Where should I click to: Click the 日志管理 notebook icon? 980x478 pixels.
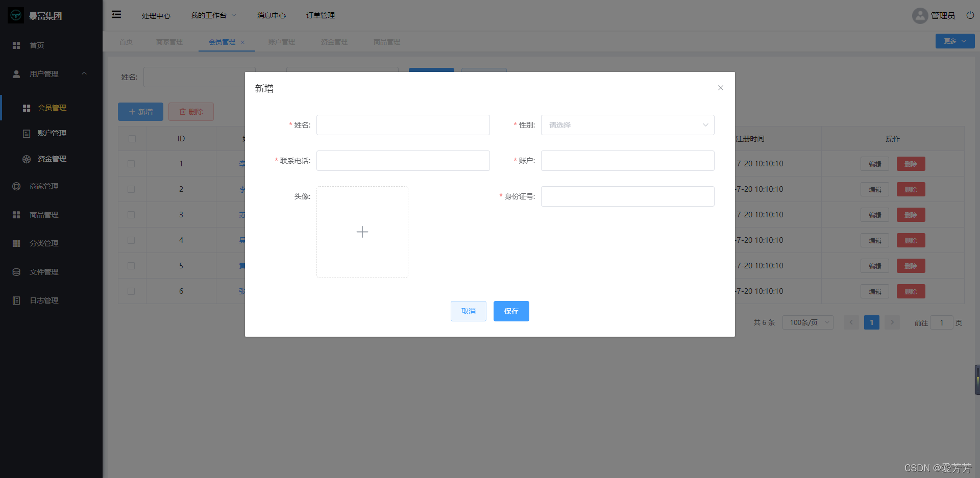(16, 300)
